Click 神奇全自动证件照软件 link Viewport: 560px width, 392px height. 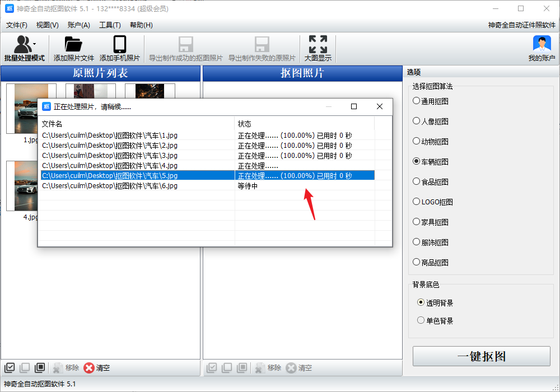tap(521, 25)
